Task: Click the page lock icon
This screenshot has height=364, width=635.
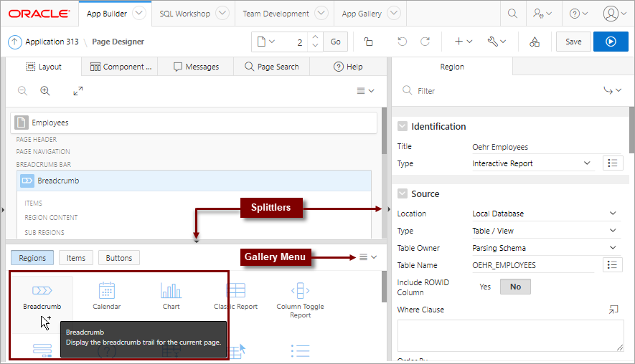Action: pyautogui.click(x=368, y=42)
